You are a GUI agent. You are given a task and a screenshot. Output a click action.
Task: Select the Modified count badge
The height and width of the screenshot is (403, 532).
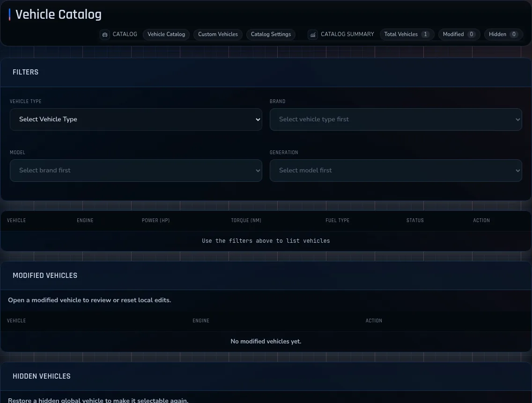tap(459, 34)
